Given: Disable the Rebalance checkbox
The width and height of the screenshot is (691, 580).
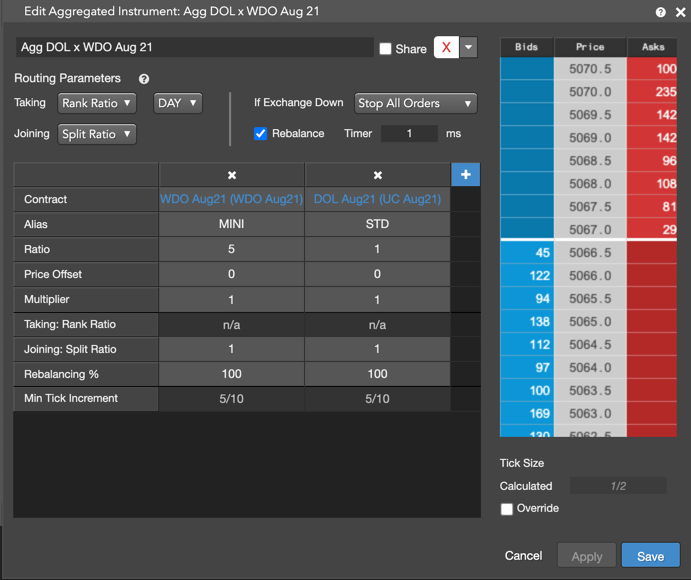Looking at the screenshot, I should 261,134.
